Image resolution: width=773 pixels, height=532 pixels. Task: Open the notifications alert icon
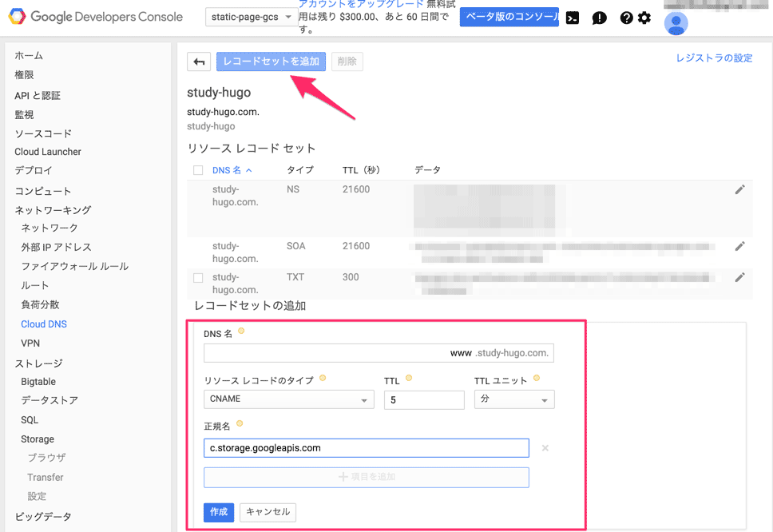point(599,18)
